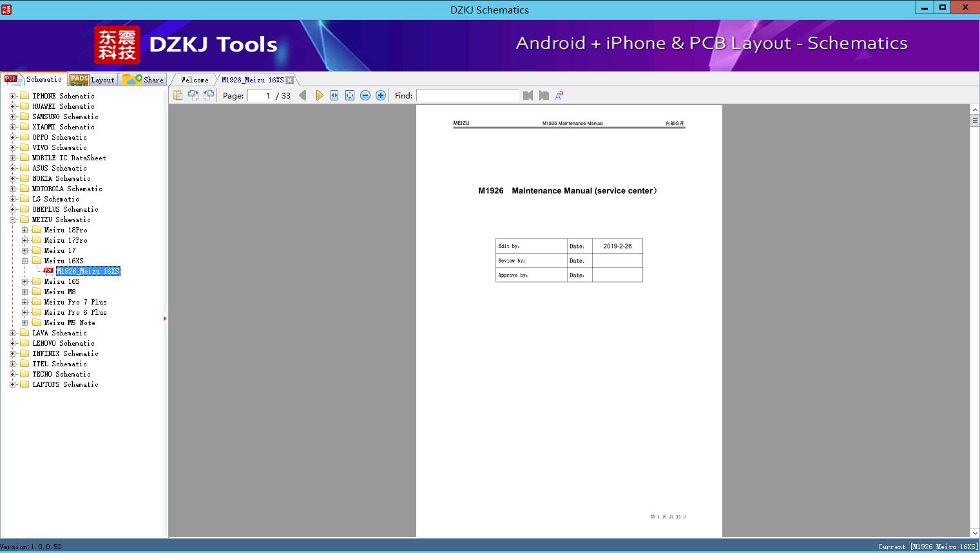The width and height of the screenshot is (980, 553).
Task: Select LG Schematic tree item
Action: click(x=55, y=199)
